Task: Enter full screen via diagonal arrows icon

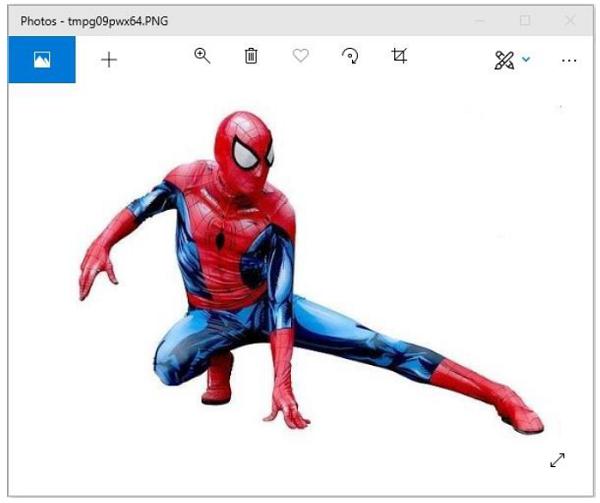Action: click(557, 460)
